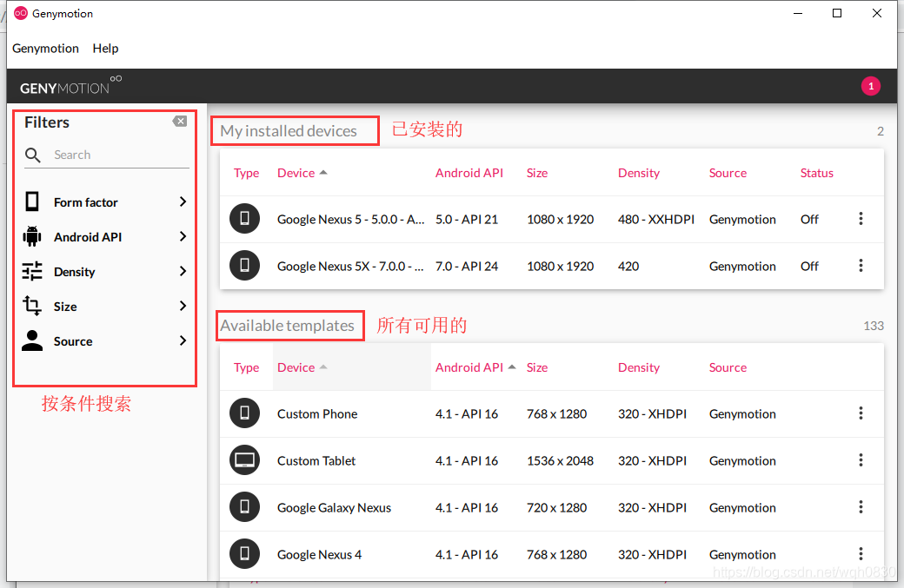
Task: Click the 5.0 - API 21 cell
Action: click(x=467, y=220)
